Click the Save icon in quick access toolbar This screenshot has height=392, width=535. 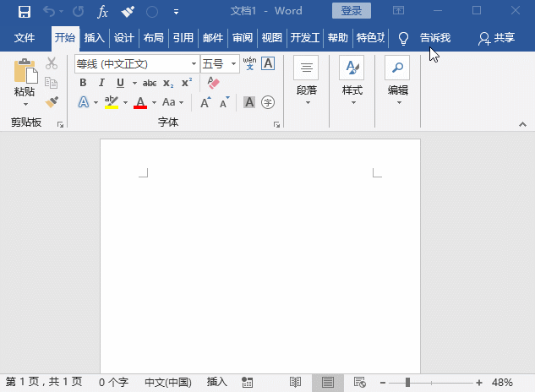click(25, 12)
